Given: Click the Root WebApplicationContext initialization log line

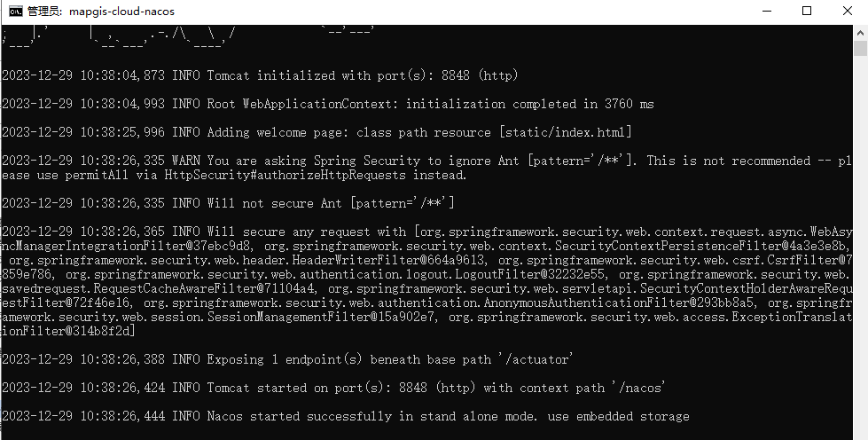Looking at the screenshot, I should pyautogui.click(x=328, y=104).
